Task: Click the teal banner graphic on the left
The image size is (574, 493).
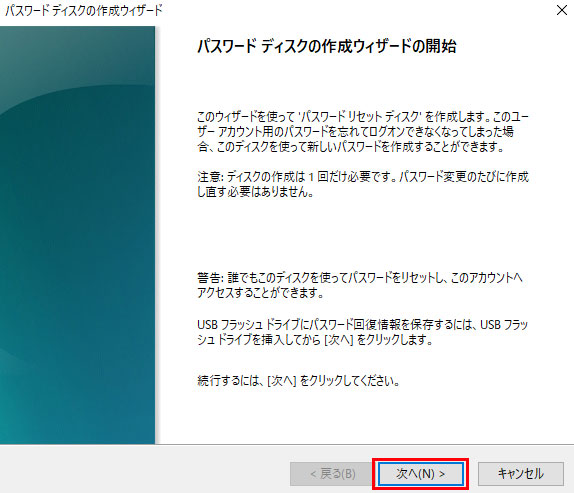Action: tap(77, 235)
